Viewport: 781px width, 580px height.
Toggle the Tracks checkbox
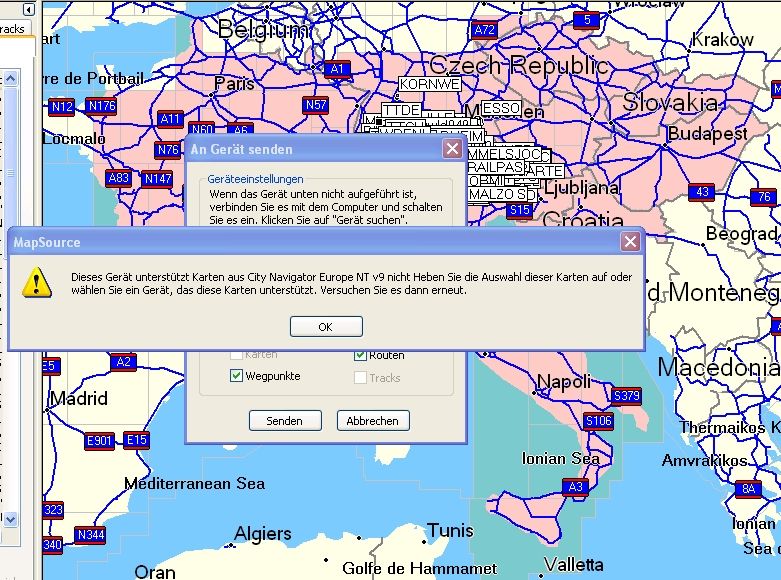[361, 377]
